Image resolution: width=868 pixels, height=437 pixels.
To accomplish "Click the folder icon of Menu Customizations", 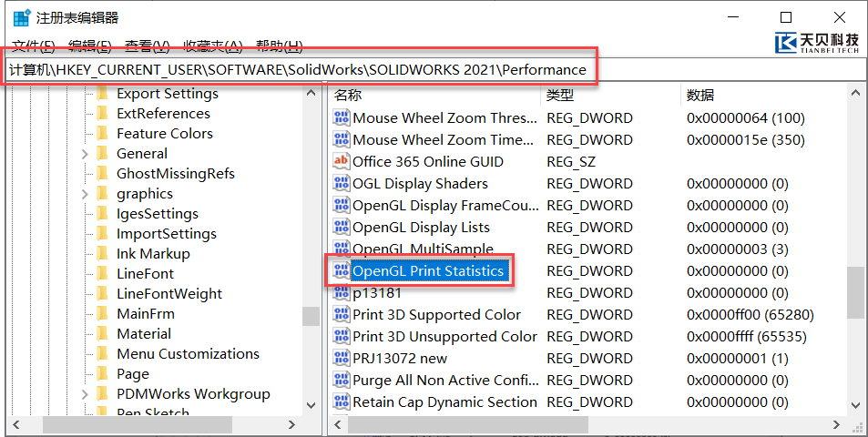I will click(102, 354).
